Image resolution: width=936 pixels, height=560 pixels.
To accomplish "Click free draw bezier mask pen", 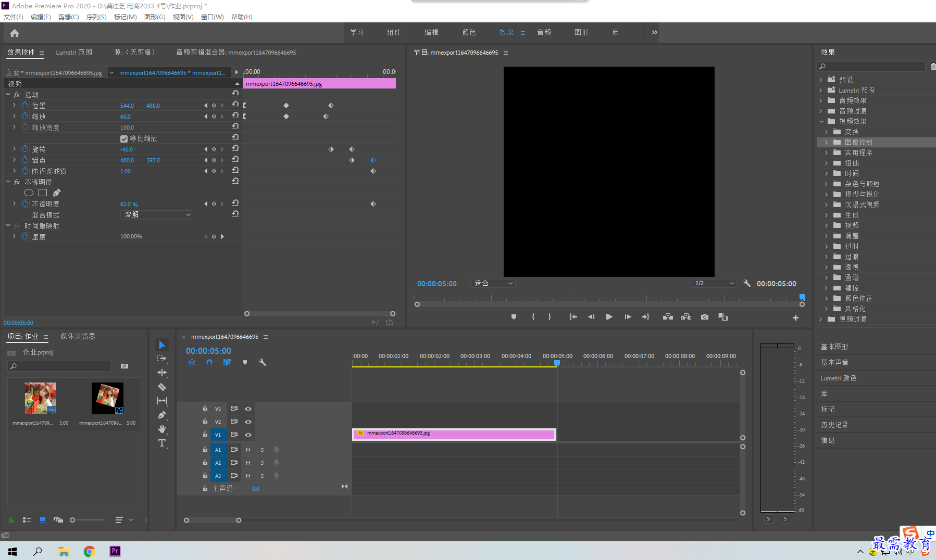I will tap(57, 193).
